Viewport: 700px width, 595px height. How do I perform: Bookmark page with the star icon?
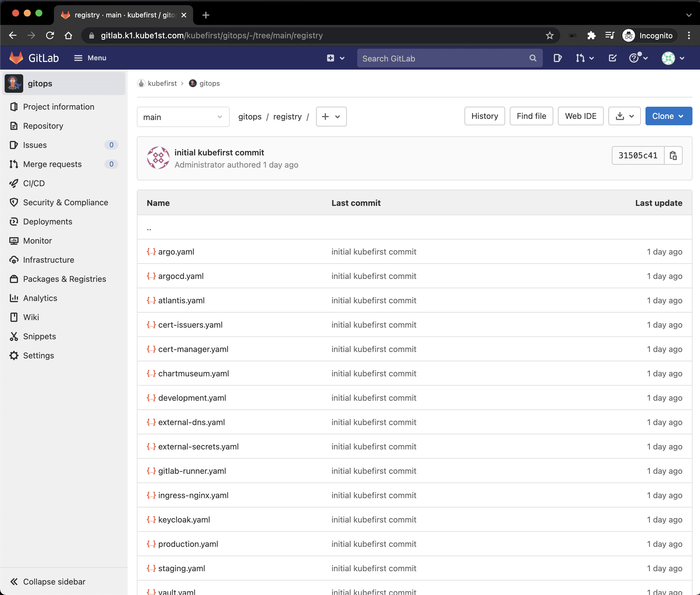[x=550, y=35]
